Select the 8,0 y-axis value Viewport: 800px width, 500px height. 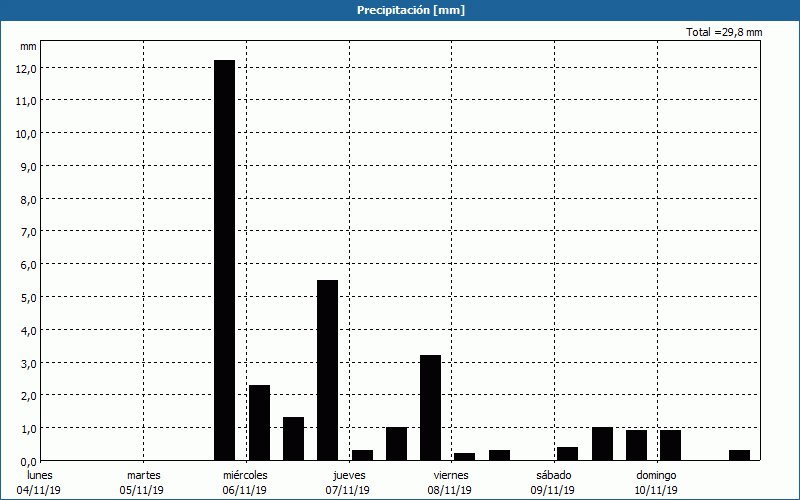tap(29, 199)
